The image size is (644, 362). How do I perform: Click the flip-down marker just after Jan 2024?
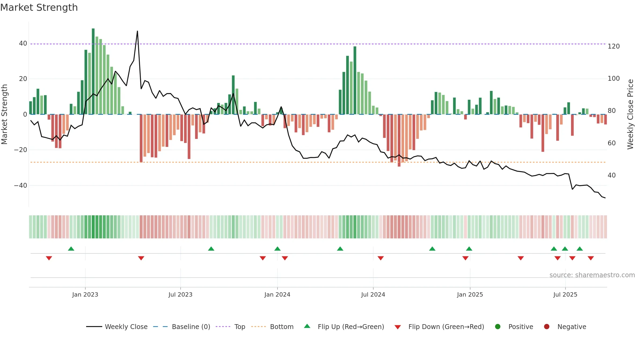[285, 258]
